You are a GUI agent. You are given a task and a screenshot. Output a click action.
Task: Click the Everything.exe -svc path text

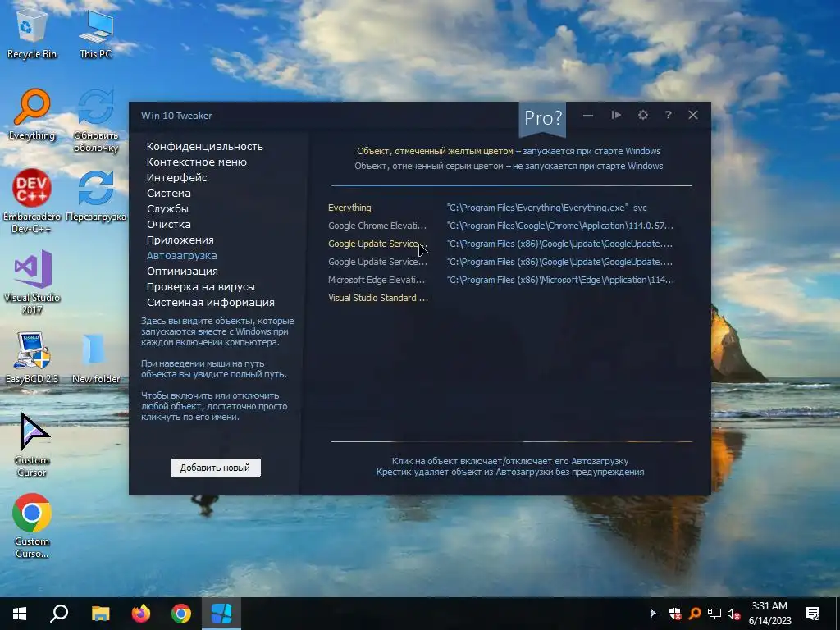(546, 208)
